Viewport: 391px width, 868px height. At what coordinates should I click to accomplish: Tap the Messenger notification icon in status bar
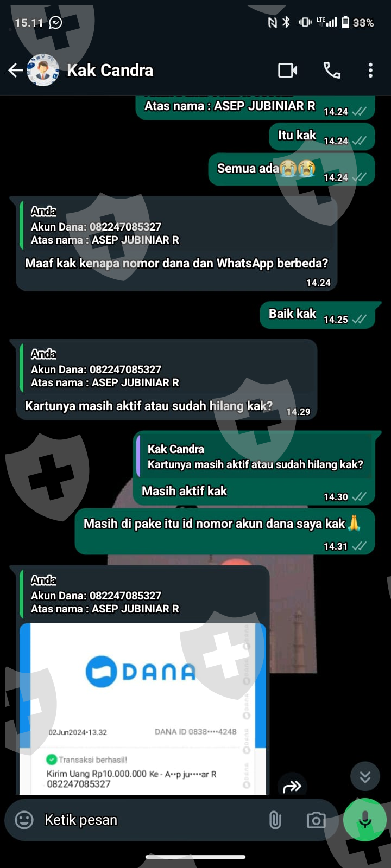point(55,23)
